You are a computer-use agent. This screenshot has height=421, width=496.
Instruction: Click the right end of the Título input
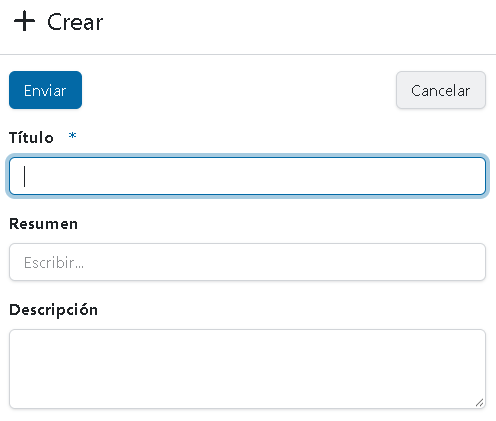(473, 176)
